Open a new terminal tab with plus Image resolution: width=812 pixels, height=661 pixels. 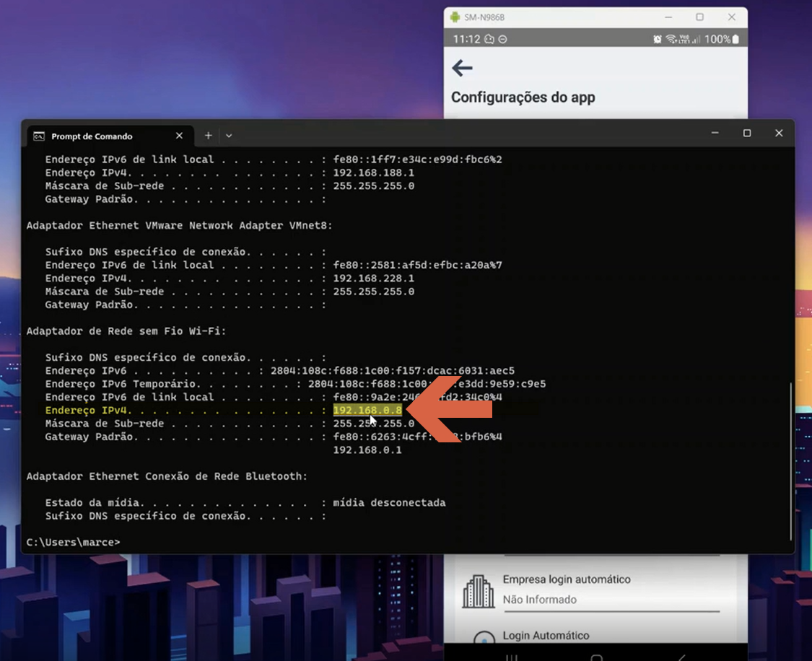208,136
